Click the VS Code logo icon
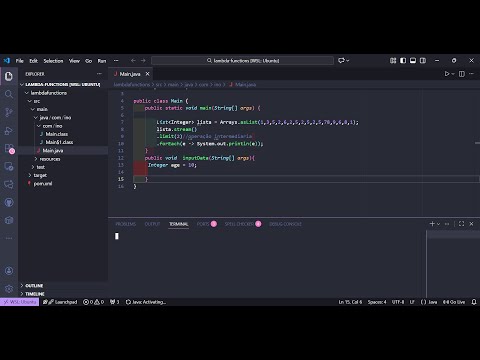This screenshot has height=360, width=480. (x=7, y=60)
